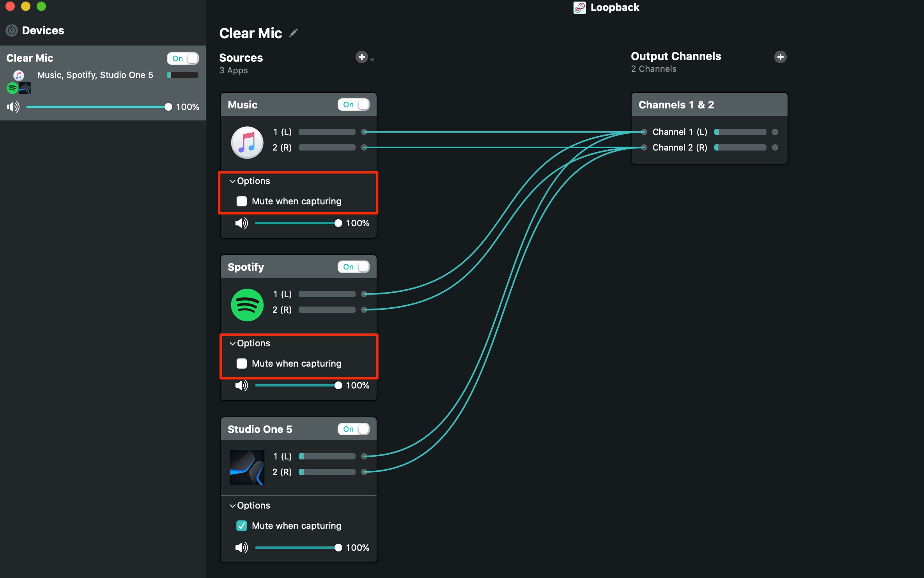This screenshot has height=578, width=924.
Task: Select the Channel 2 (R) input connector dot
Action: click(x=644, y=147)
